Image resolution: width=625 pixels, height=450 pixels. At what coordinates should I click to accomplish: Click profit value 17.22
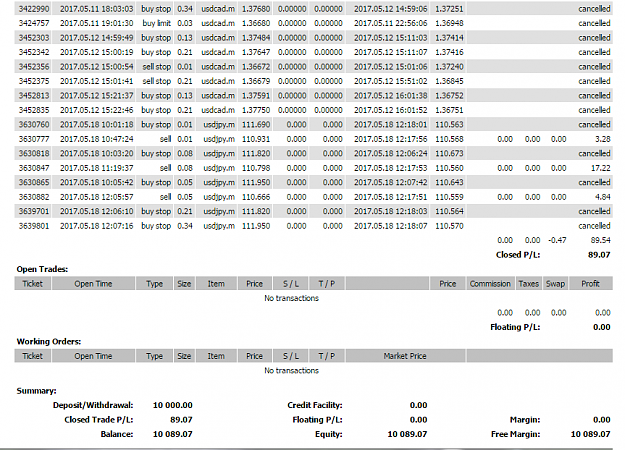pos(600,168)
